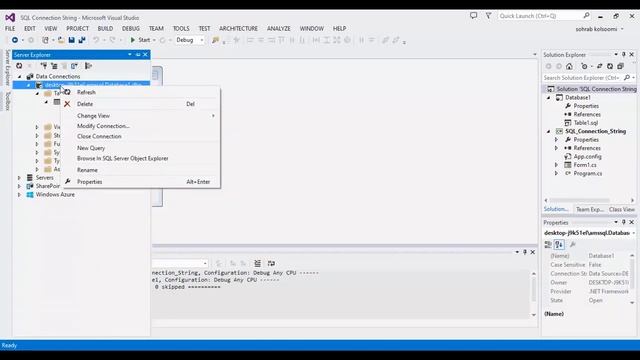The image size is (640, 360).
Task: Click Sync with Active Document in Solution Explorer
Action: (x=600, y=66)
